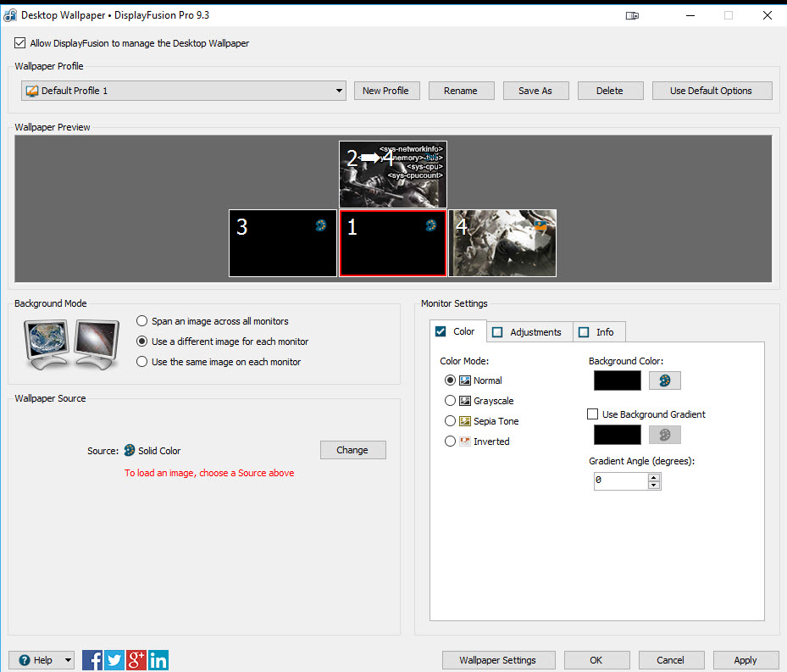Open the LinkedIn icon link
787x672 pixels.
pos(158,660)
